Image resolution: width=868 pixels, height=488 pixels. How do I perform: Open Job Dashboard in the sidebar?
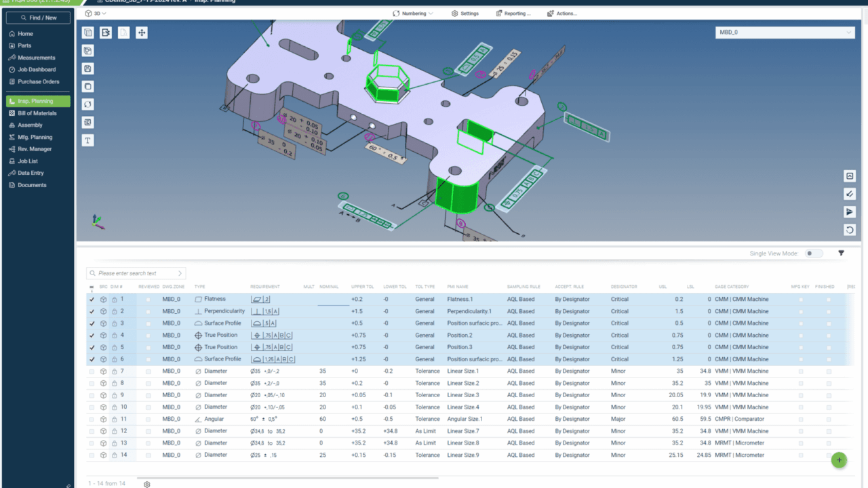pos(39,70)
